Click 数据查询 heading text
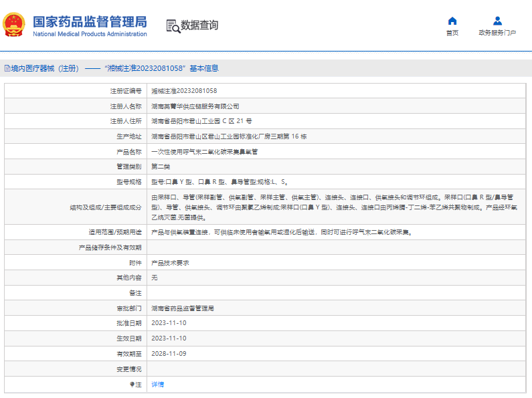The width and height of the screenshot is (532, 398). 199,25
